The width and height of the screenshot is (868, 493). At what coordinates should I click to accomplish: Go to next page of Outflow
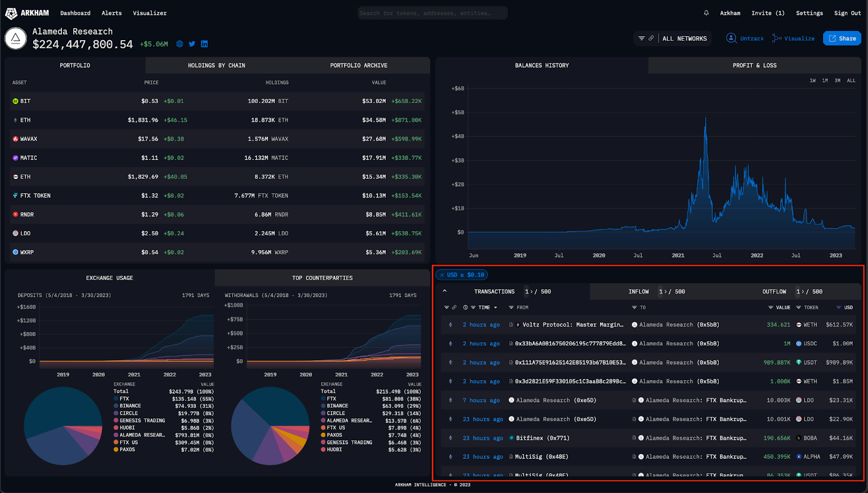803,292
